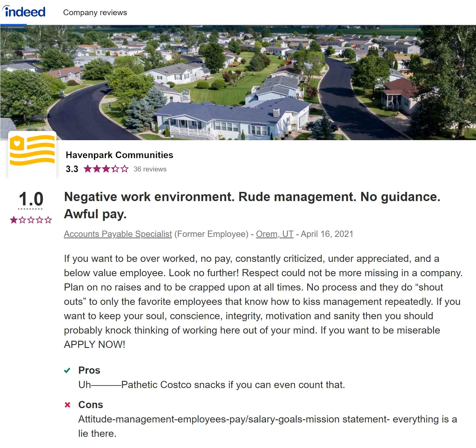This screenshot has height=448, width=476.
Task: Open the Orem, UT location link
Action: [x=275, y=234]
